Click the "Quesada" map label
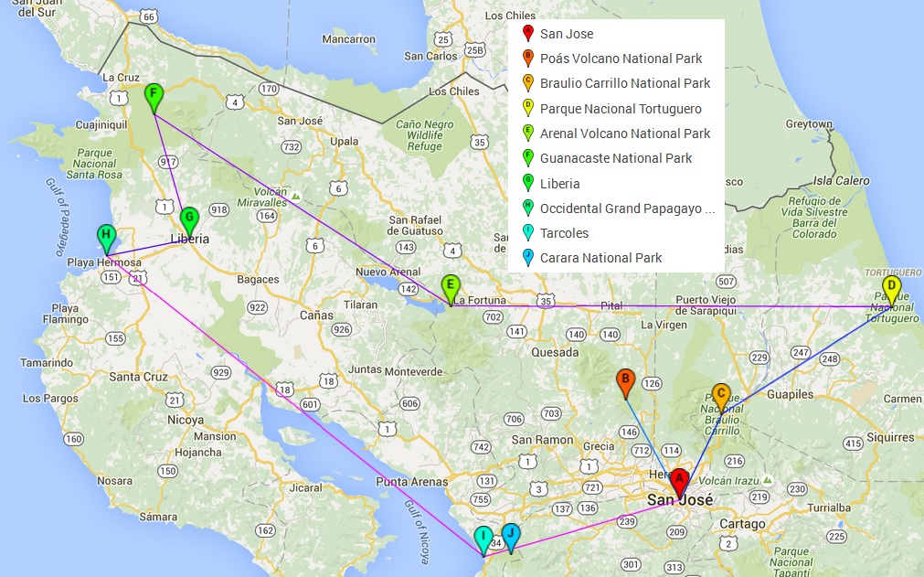 coord(555,352)
